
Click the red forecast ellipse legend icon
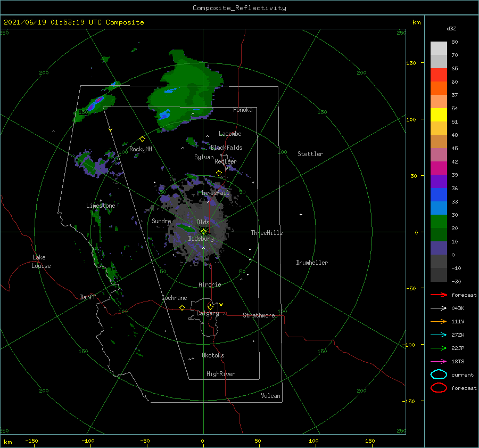[439, 388]
